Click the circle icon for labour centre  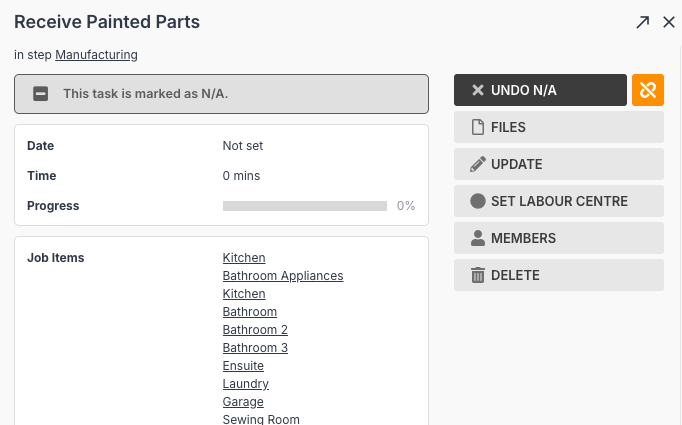(478, 201)
